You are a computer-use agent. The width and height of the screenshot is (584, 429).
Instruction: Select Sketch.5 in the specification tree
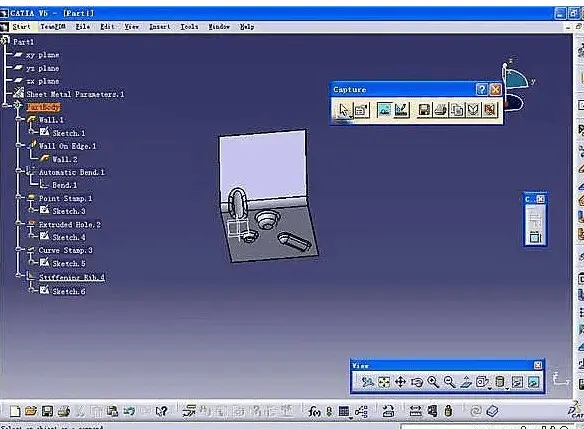[x=69, y=263]
